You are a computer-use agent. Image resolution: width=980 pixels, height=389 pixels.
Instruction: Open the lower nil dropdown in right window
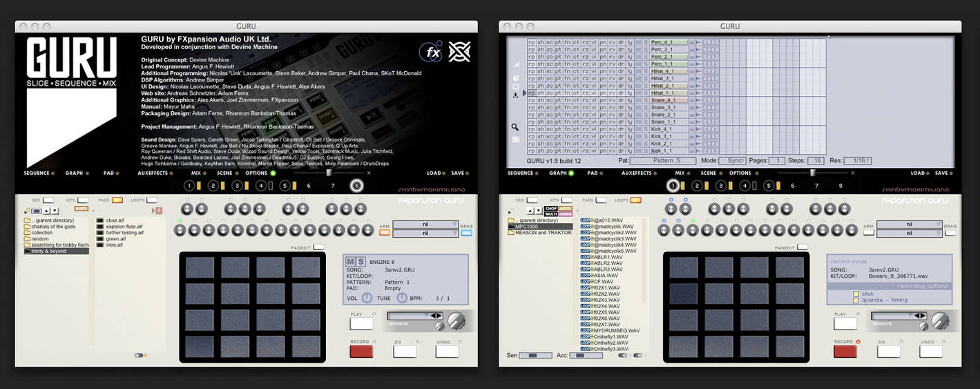[909, 234]
